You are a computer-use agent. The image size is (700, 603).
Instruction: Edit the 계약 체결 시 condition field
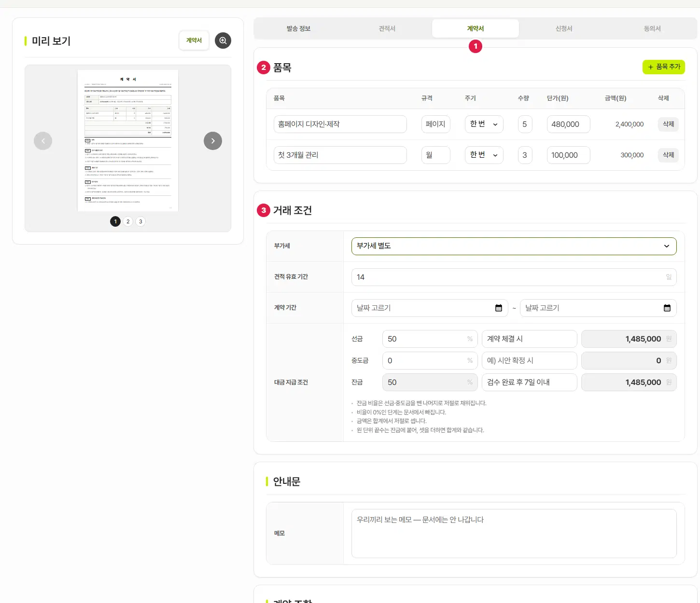tap(529, 339)
